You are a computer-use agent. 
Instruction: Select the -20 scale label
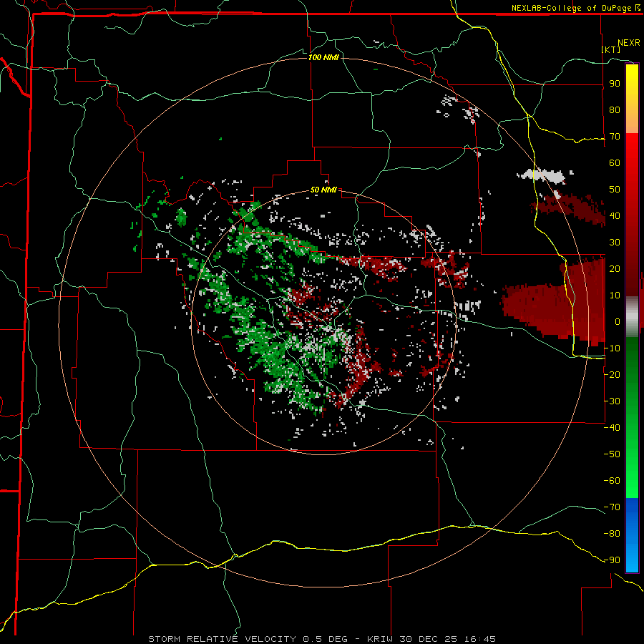[x=612, y=374]
